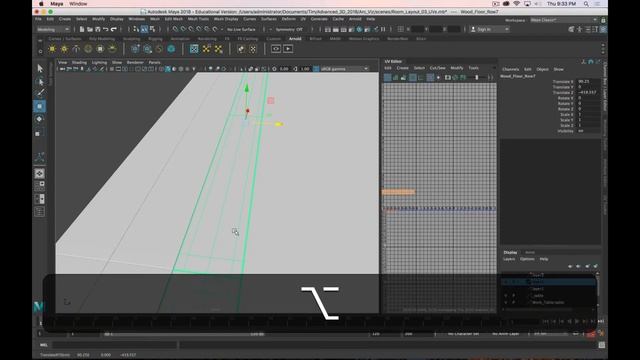Click the Arnold Render View eye icon
The image size is (640, 360).
[x=276, y=49]
